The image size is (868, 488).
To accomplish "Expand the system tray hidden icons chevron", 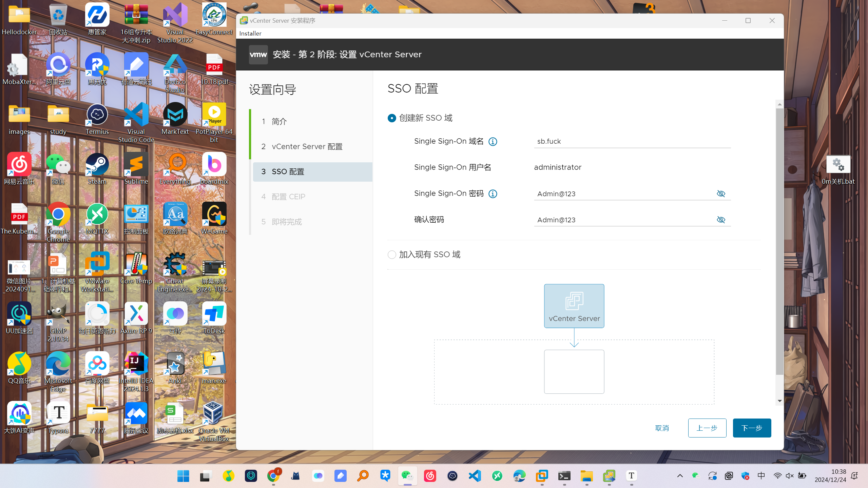I will point(680,476).
